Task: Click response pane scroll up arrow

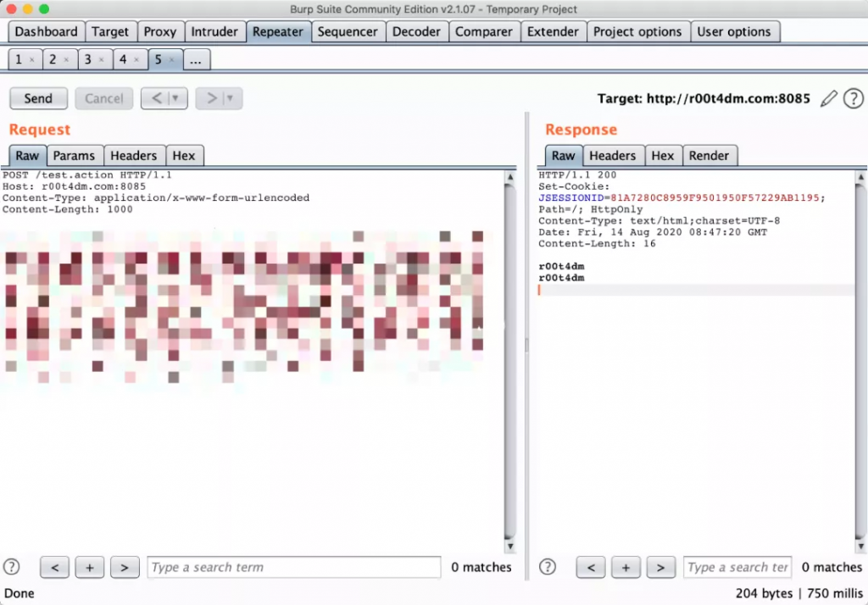Action: (x=860, y=177)
